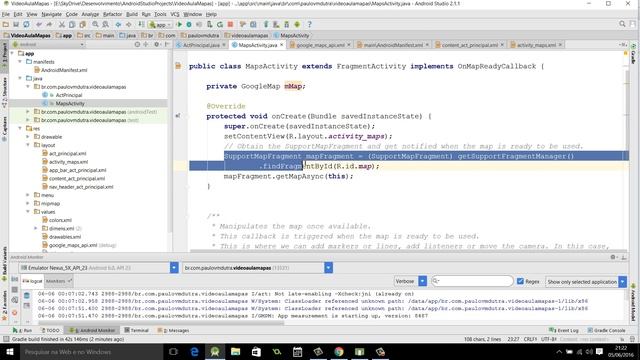Open the Run tool window button
The width and height of the screenshot is (640, 360).
coord(22,330)
